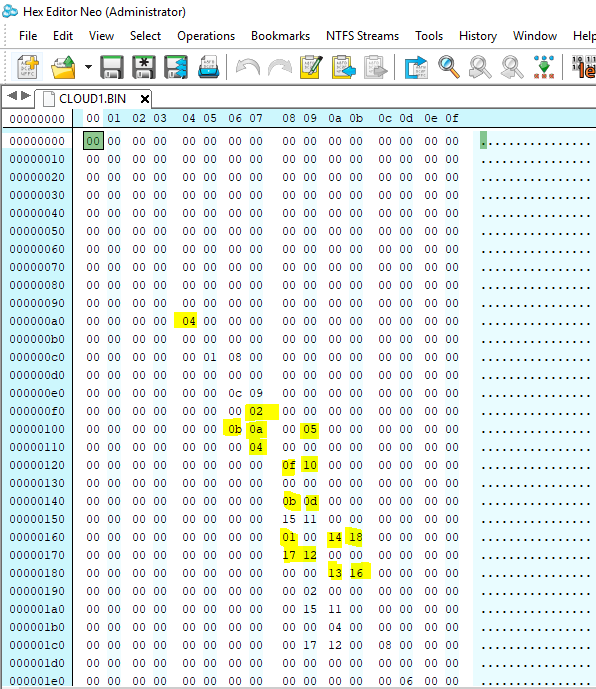Close the CLOUD1.BIN tab

tap(145, 99)
